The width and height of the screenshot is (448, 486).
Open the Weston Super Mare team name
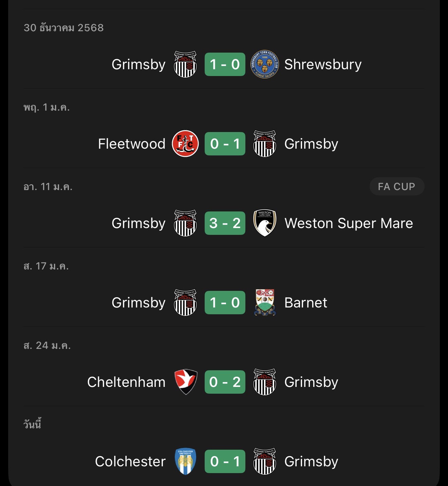pos(349,223)
